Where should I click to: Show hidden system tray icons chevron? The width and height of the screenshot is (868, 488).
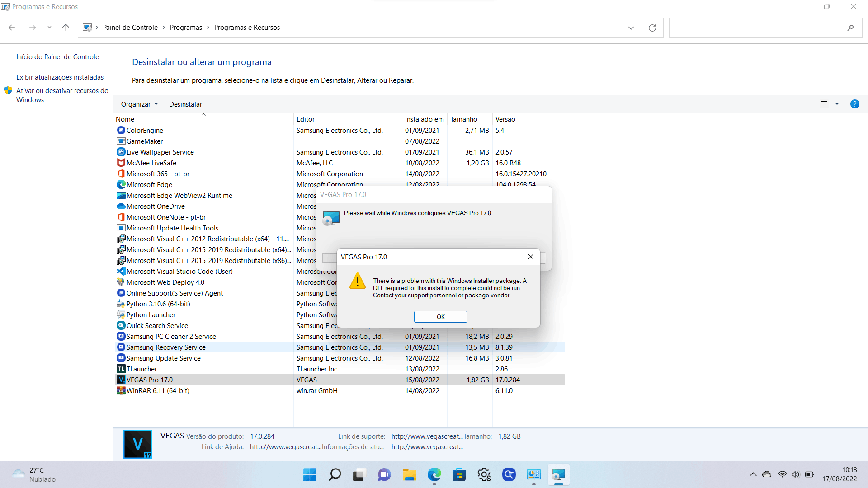(753, 474)
